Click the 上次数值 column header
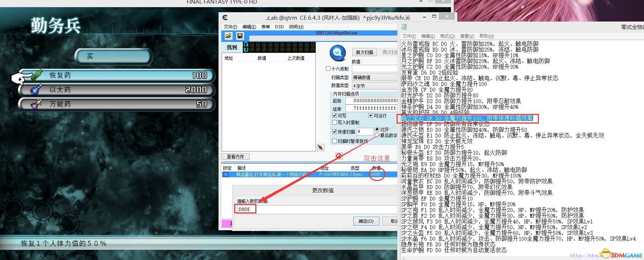Screen dimensions: 644x260 coord(300,58)
